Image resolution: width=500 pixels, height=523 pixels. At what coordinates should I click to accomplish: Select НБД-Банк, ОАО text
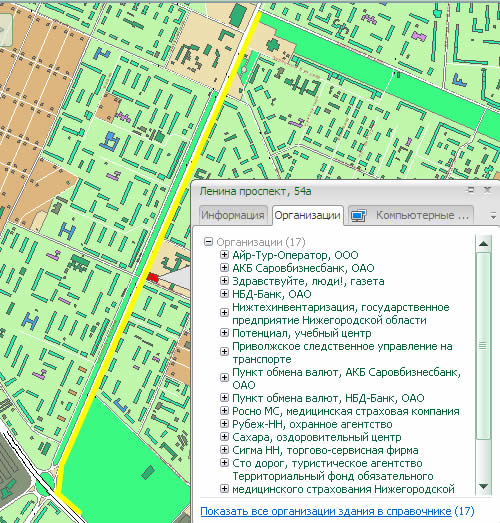coord(272,294)
